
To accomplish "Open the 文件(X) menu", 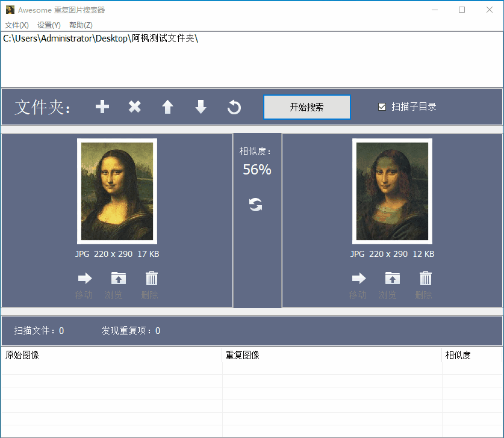I will coord(17,25).
